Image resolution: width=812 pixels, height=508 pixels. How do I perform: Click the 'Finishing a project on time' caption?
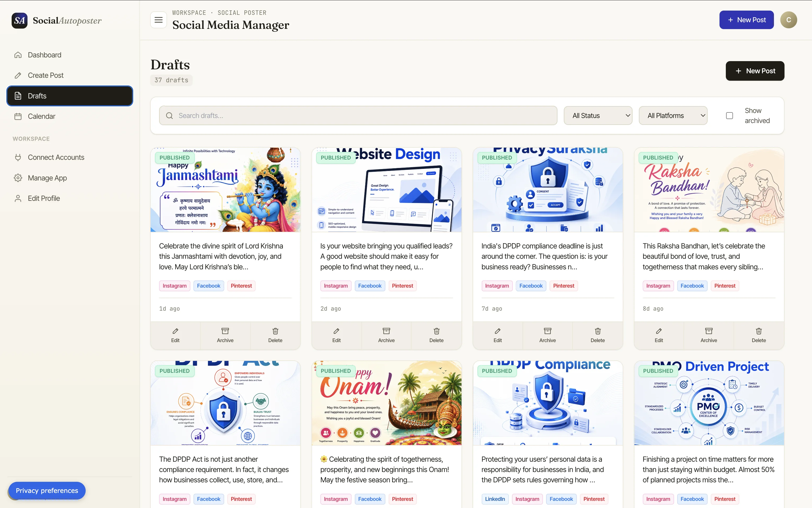709,469
